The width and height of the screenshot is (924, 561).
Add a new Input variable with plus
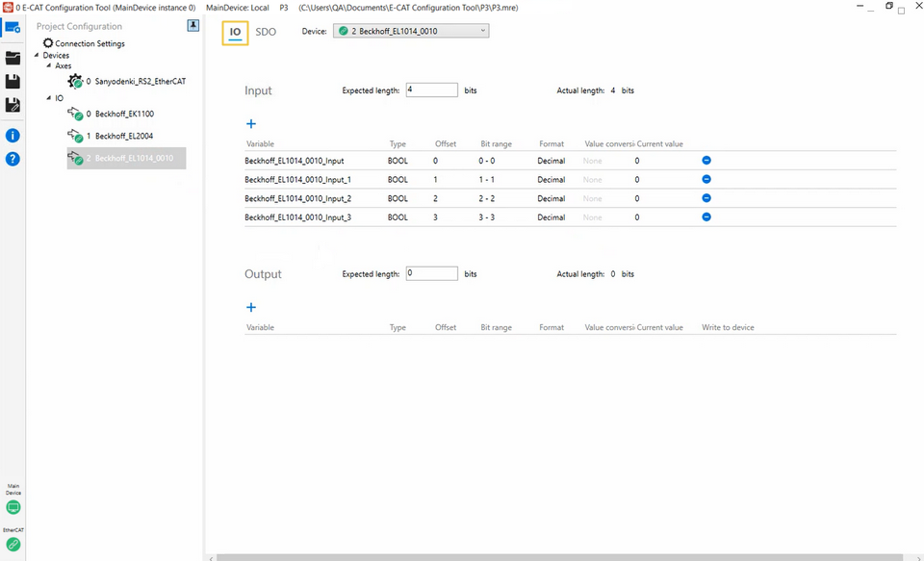pyautogui.click(x=251, y=124)
